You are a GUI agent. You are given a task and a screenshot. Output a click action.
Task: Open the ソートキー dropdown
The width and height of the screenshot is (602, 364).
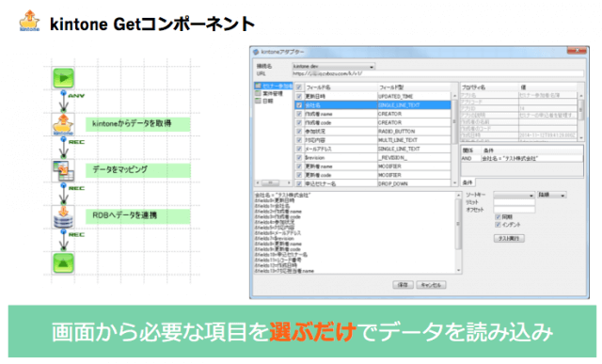click(x=515, y=195)
